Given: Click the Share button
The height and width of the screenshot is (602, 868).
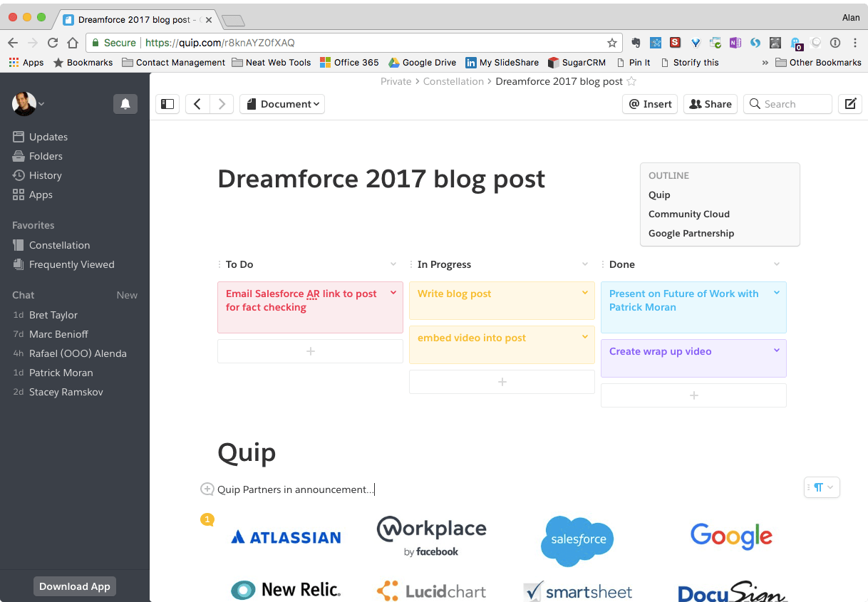Looking at the screenshot, I should [710, 104].
